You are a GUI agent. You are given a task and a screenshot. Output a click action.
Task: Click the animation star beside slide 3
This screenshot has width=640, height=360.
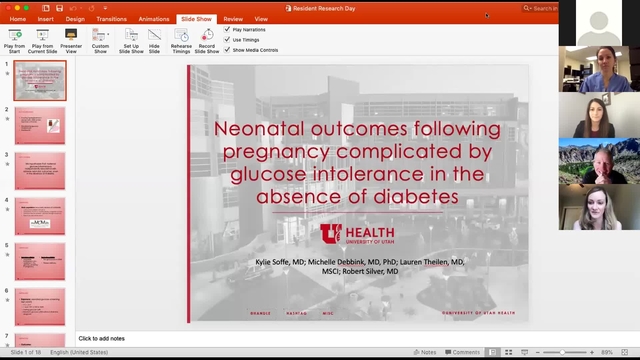pos(7,164)
